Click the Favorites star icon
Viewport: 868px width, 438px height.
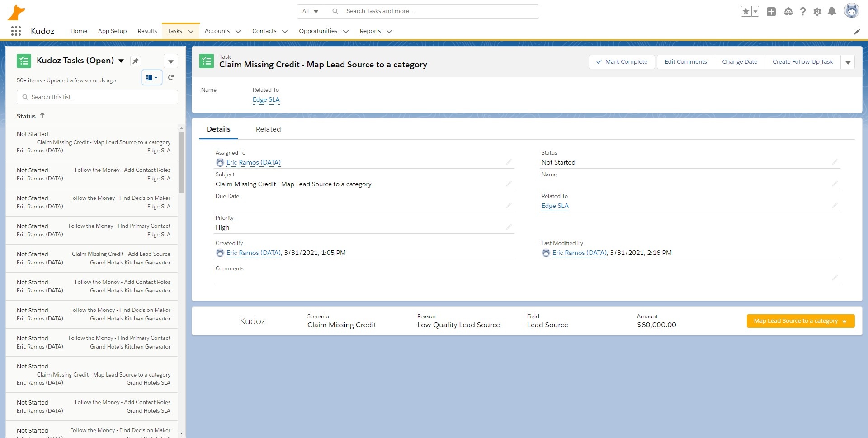click(746, 12)
